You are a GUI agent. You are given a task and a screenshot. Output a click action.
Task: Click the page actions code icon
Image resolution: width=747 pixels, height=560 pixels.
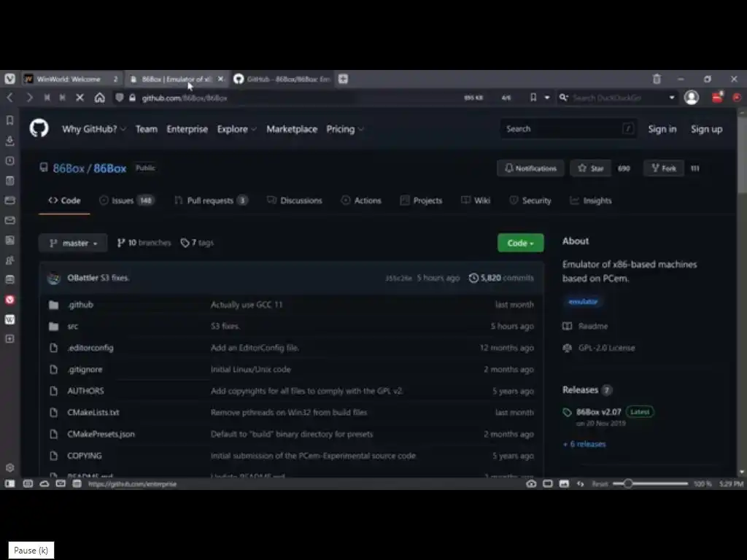click(x=580, y=484)
